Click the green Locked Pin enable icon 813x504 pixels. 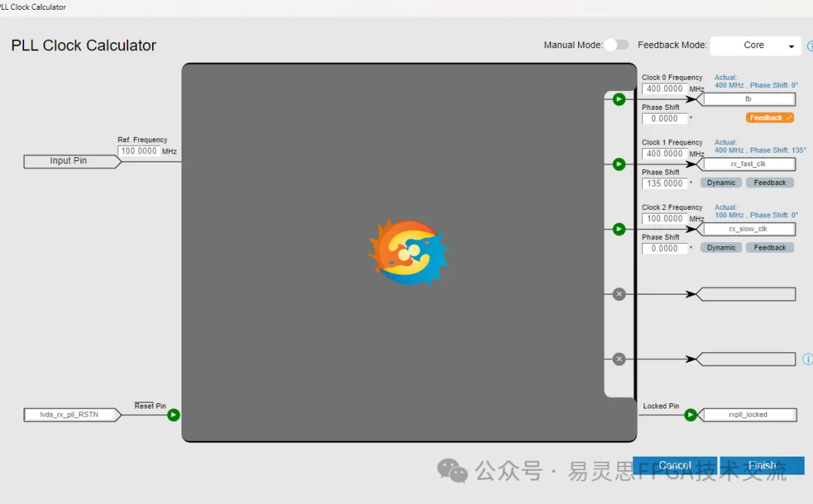tap(690, 414)
